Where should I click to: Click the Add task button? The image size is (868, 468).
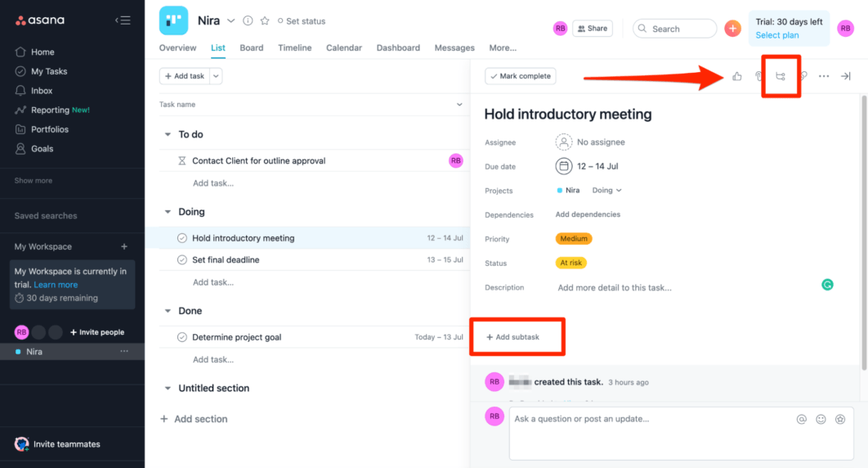(185, 76)
